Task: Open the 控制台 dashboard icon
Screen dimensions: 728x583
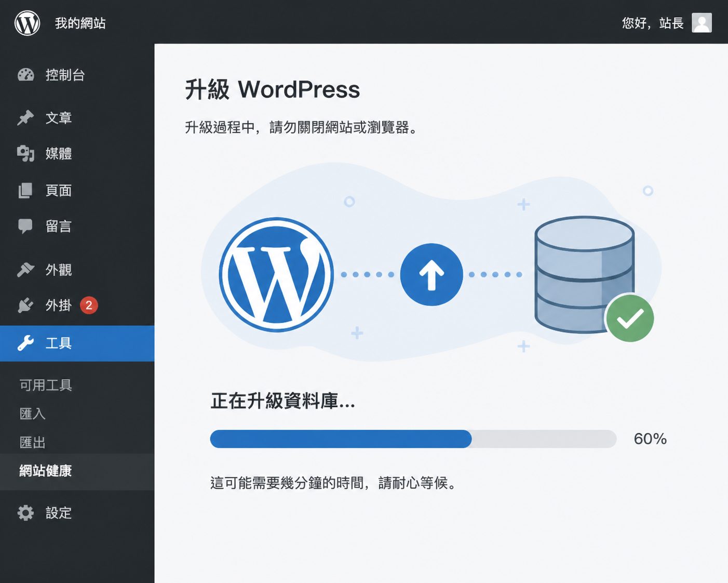Action: click(25, 75)
